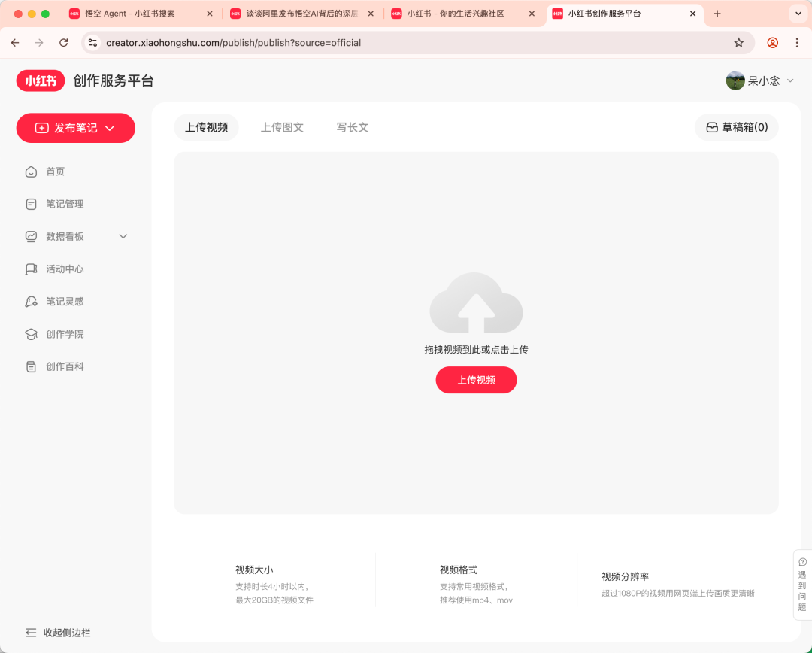Click the 小红书 logo
The height and width of the screenshot is (653, 812).
click(40, 80)
